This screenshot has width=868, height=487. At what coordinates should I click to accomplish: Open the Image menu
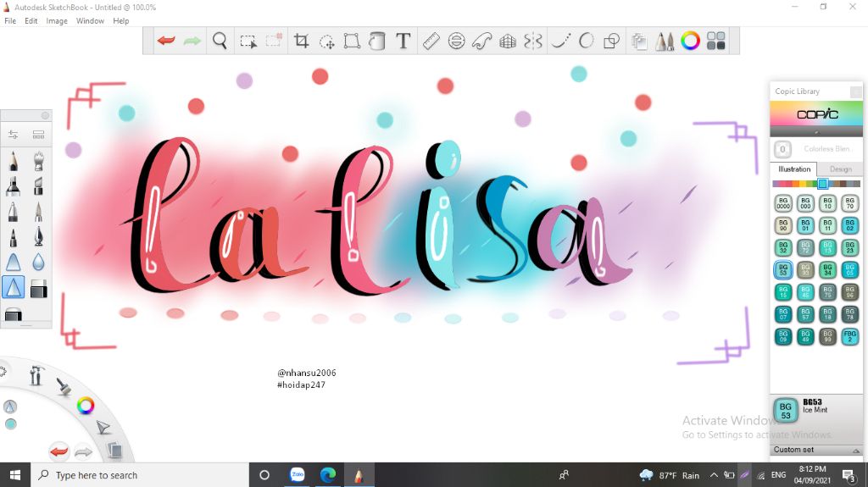57,21
